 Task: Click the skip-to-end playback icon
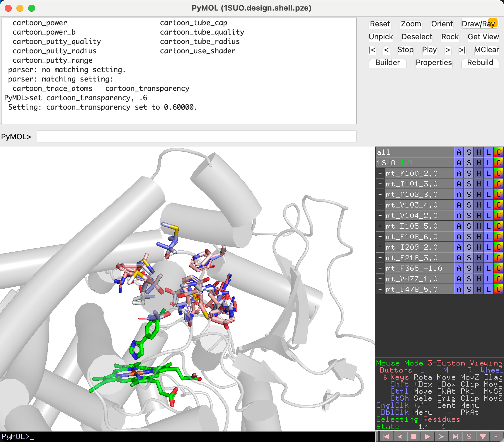455,436
